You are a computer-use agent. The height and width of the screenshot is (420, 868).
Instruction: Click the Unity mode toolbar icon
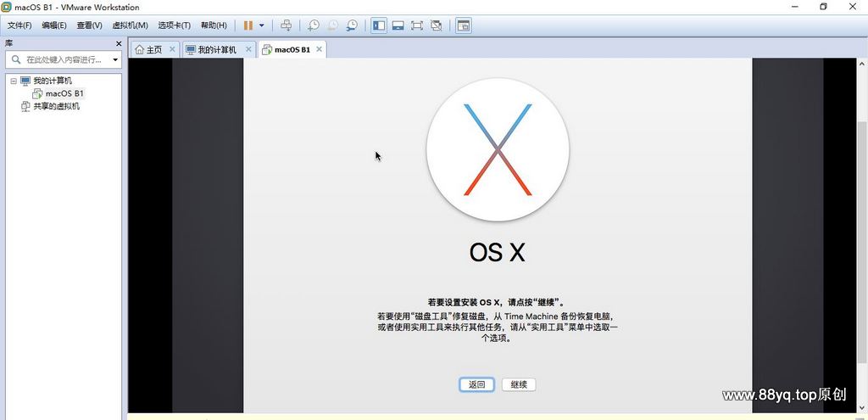[x=437, y=25]
